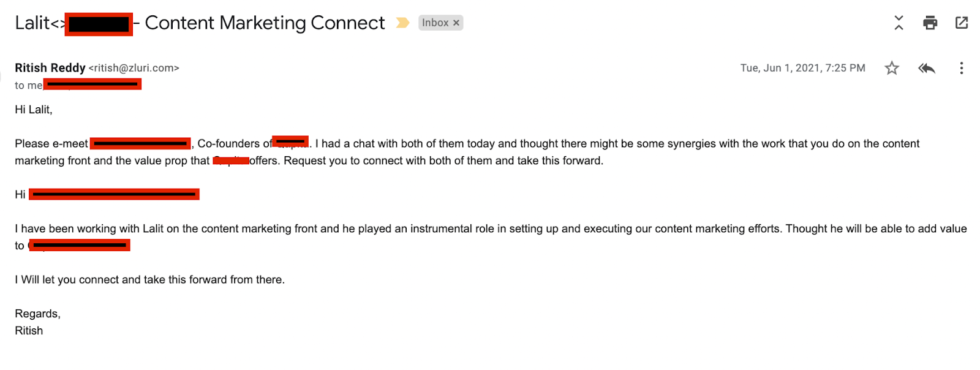Toggle the yellow importance marker
980x370 pixels.
pos(402,23)
